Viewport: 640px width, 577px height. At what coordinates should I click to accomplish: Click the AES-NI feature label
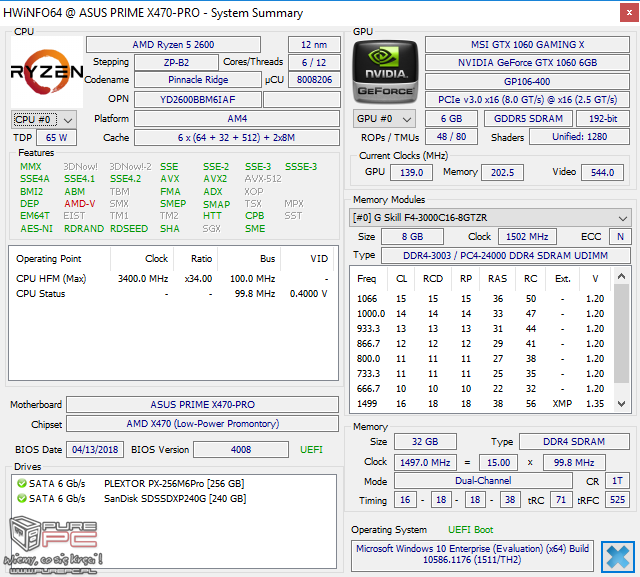coord(37,229)
